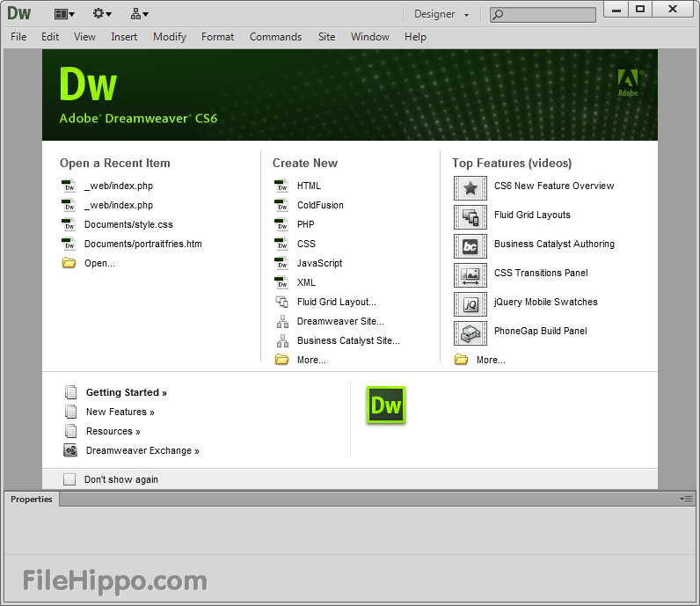Click the Dw icon beside Documents/style.css
The image size is (700, 606).
click(x=69, y=224)
